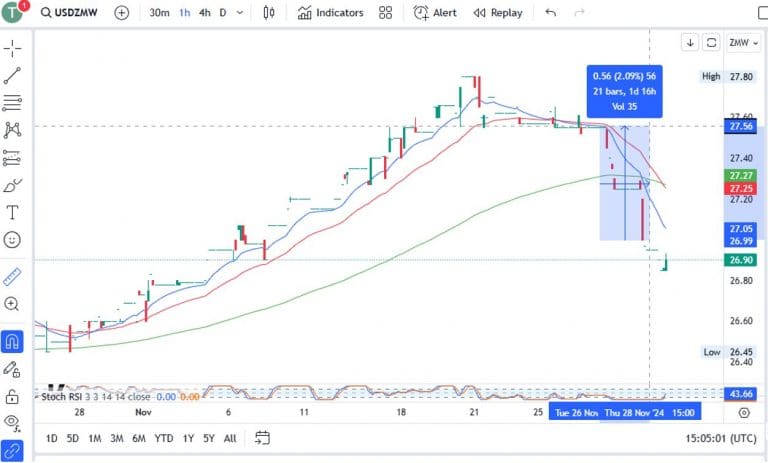Click the Tue 26 Nov date label
This screenshot has height=463, width=768.
coord(576,413)
